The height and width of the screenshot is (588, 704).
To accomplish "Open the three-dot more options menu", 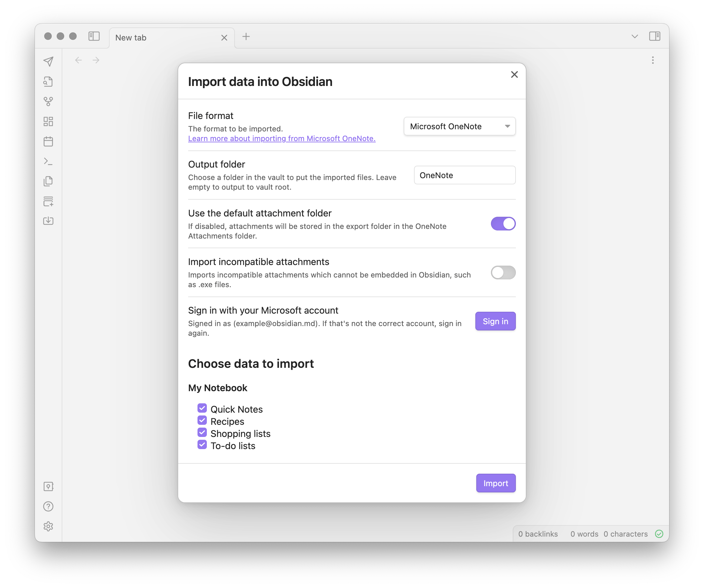I will 653,60.
